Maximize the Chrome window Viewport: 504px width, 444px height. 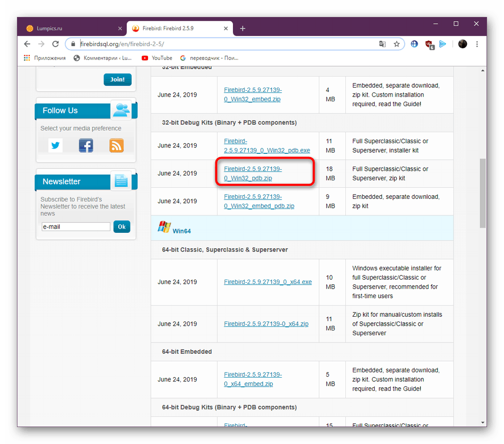coord(456,24)
